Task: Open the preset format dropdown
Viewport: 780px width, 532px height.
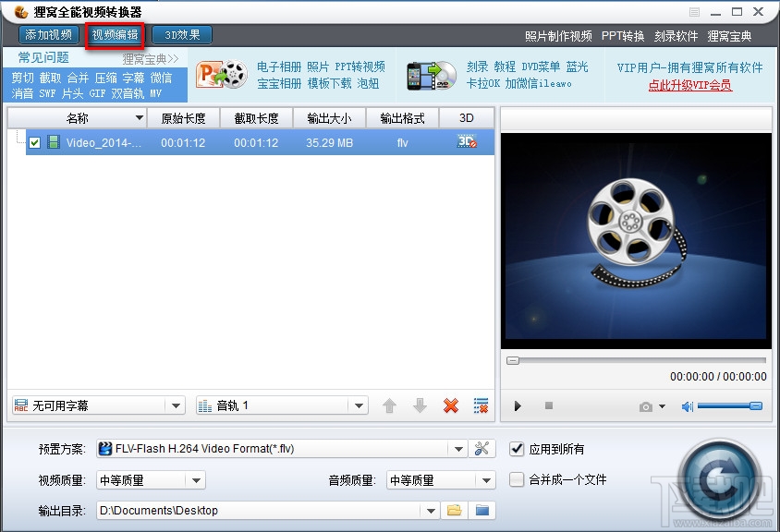Action: click(459, 448)
